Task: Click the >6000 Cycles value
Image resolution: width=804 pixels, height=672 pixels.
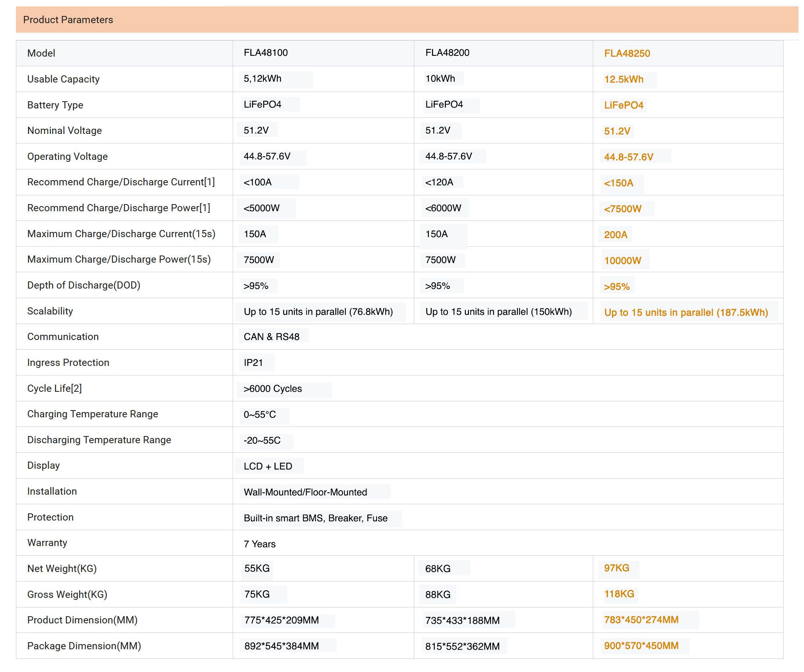Action: tap(273, 389)
